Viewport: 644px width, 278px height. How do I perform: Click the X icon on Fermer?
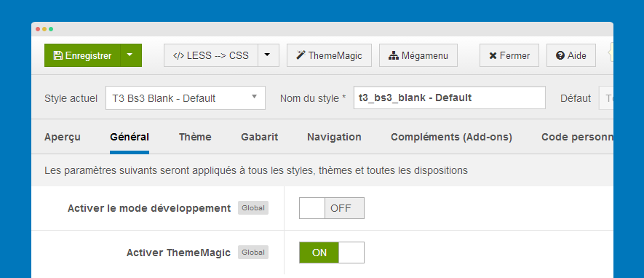(493, 55)
